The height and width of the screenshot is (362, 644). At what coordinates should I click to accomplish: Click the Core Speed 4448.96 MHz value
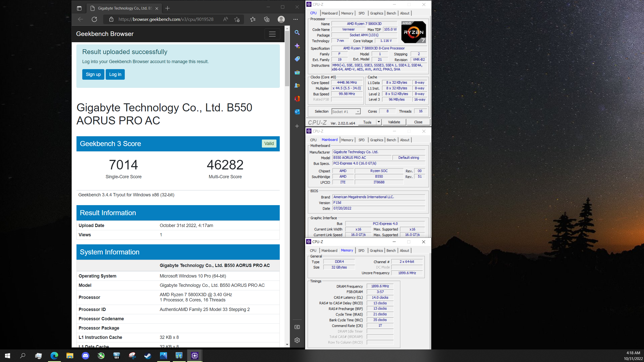(x=347, y=82)
